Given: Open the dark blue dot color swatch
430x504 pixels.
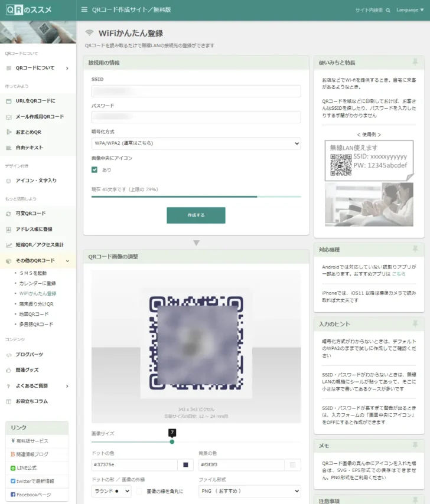Looking at the screenshot, I should [x=185, y=465].
